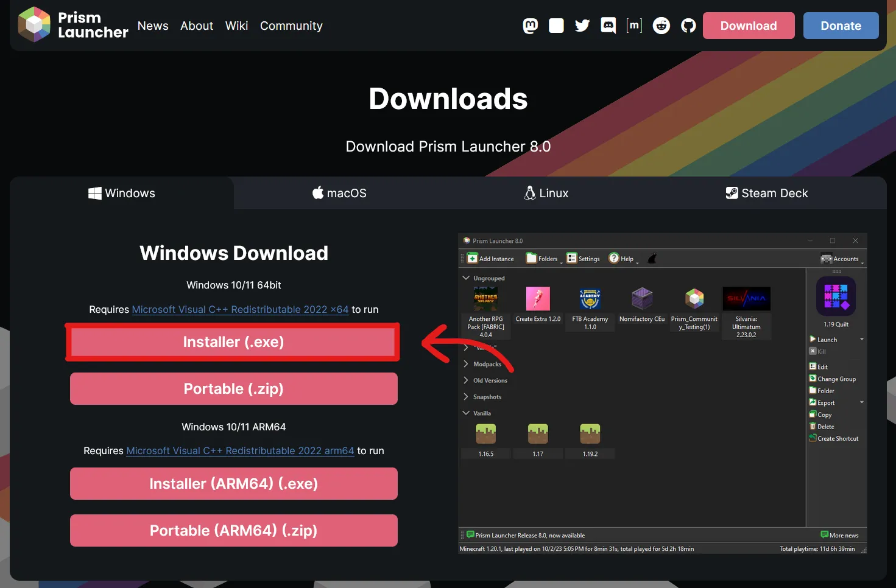Click 'Total playtime: 11d 6h 39min' status text
This screenshot has height=588, width=896.
click(x=817, y=549)
